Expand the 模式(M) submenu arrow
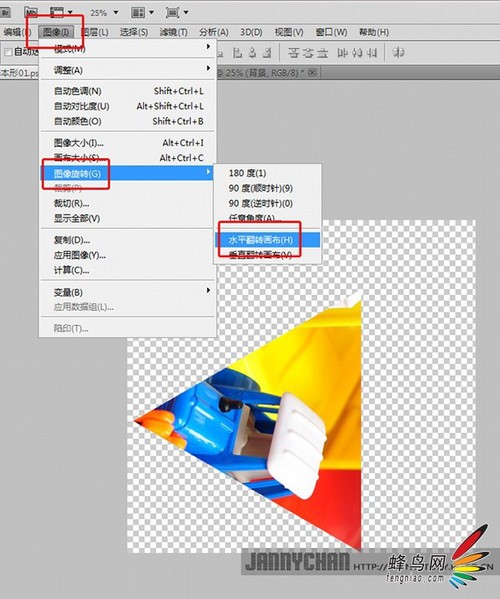The width and height of the screenshot is (500, 599). [208, 47]
